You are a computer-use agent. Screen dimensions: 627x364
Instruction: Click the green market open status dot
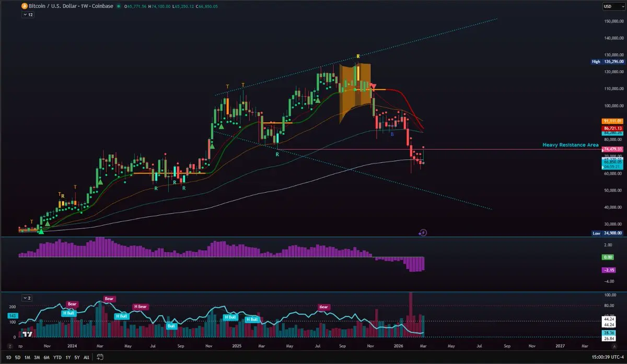[119, 6]
